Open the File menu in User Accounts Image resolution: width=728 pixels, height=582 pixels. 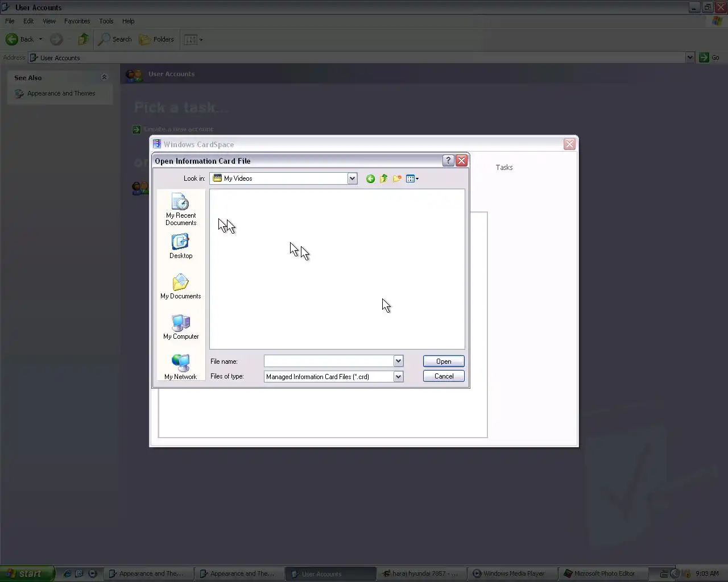coord(10,21)
